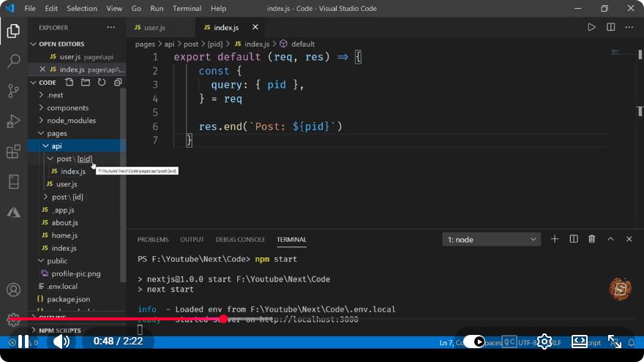Click New File icon in CODE section
This screenshot has width=644, height=362.
[70, 82]
